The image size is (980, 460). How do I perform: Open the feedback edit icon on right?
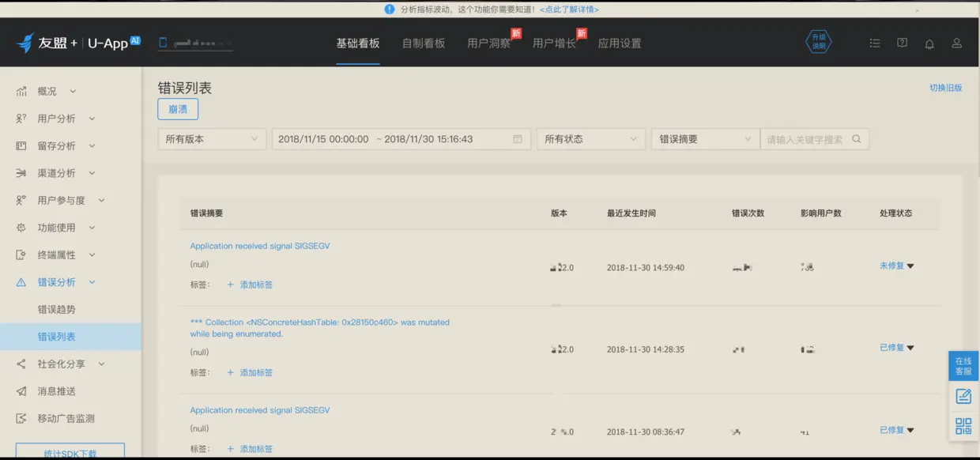[963, 397]
